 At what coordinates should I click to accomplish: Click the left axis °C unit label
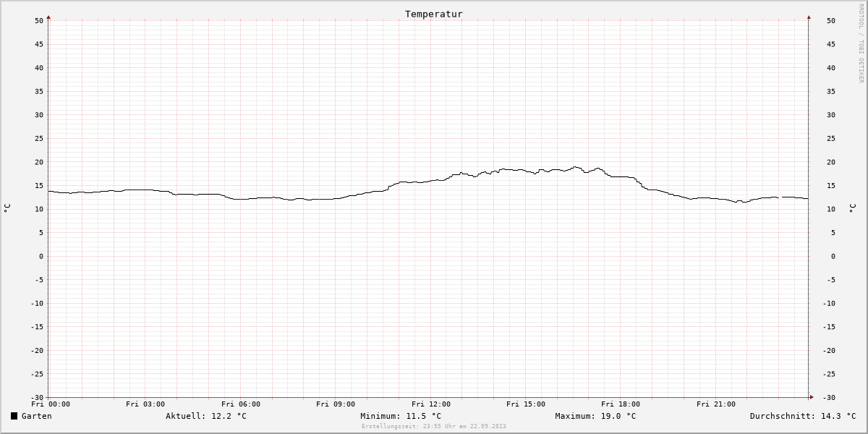(x=7, y=208)
